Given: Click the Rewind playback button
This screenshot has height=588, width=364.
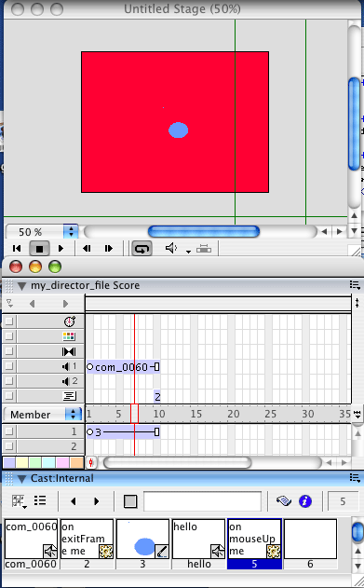Looking at the screenshot, I should click(17, 248).
